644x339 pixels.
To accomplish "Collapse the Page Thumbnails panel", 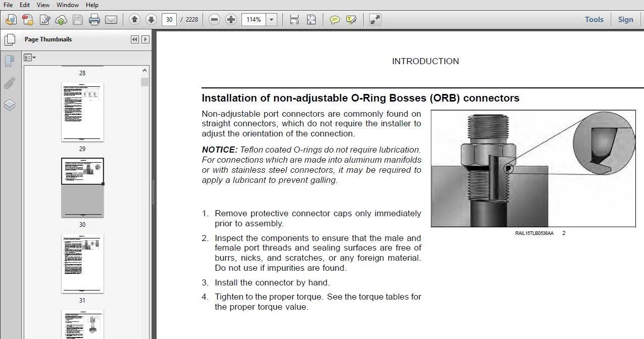I will (135, 39).
